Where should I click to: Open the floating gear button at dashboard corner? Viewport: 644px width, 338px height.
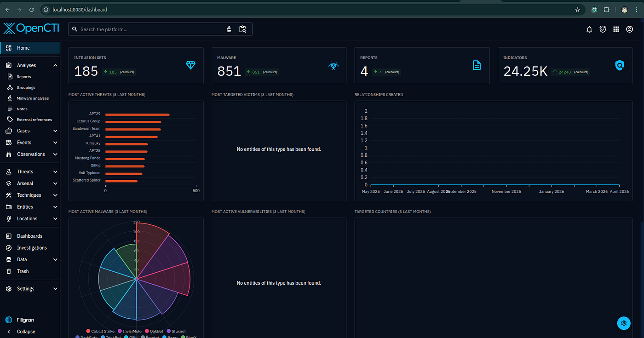pyautogui.click(x=624, y=323)
